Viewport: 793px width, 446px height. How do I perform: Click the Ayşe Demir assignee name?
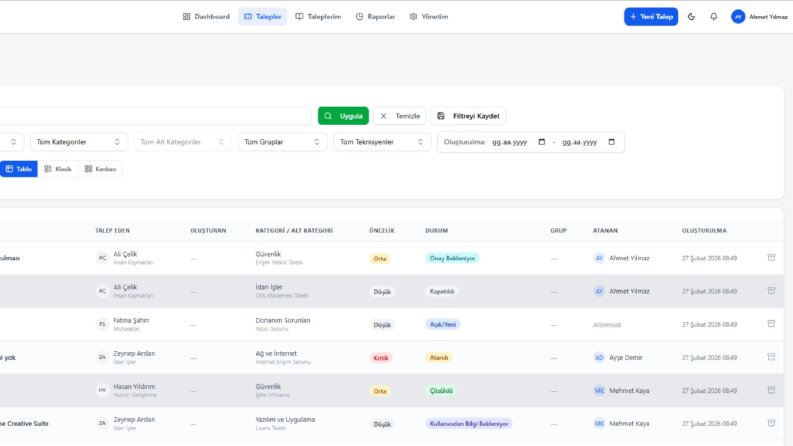click(626, 358)
